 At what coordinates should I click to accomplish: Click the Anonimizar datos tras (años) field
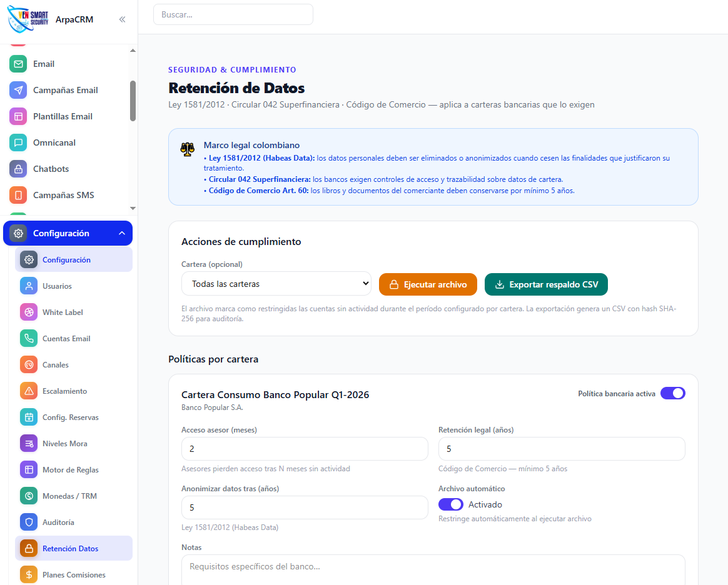click(305, 507)
